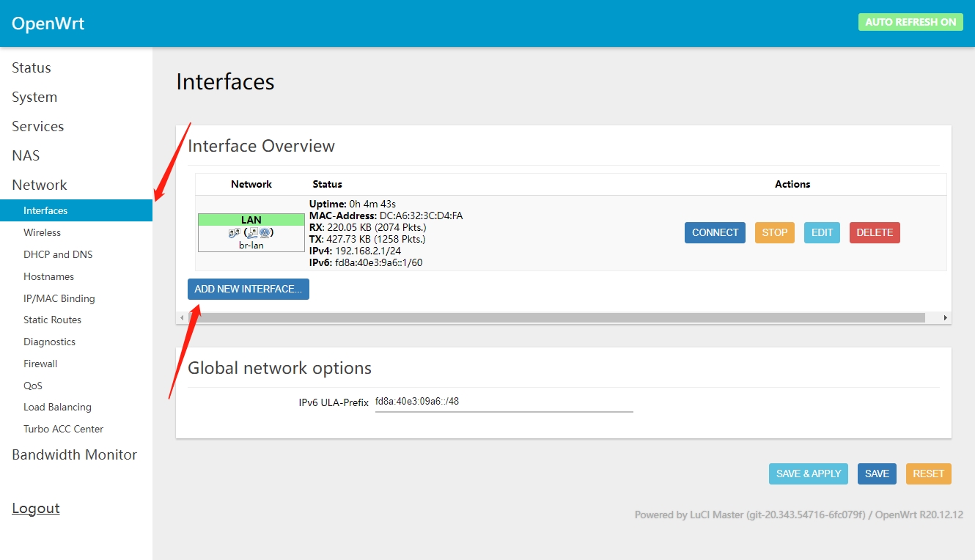Click ADD NEW INTERFACE button
975x560 pixels.
pos(249,289)
